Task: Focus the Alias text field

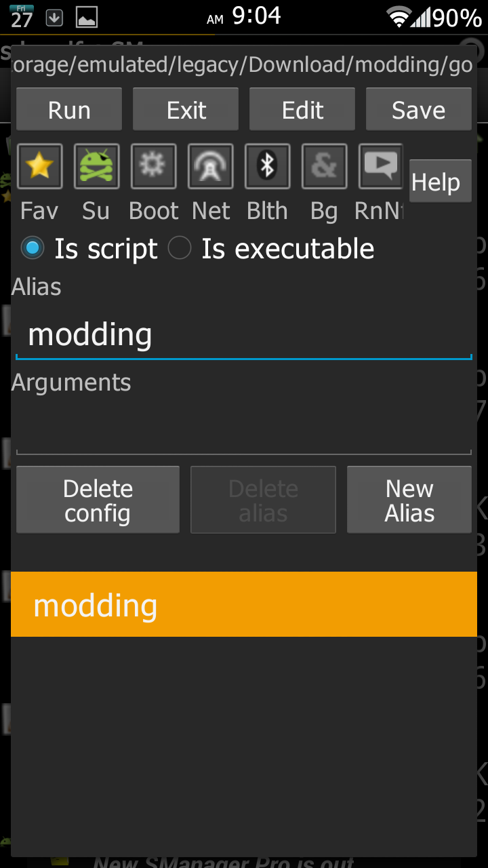Action: click(243, 335)
